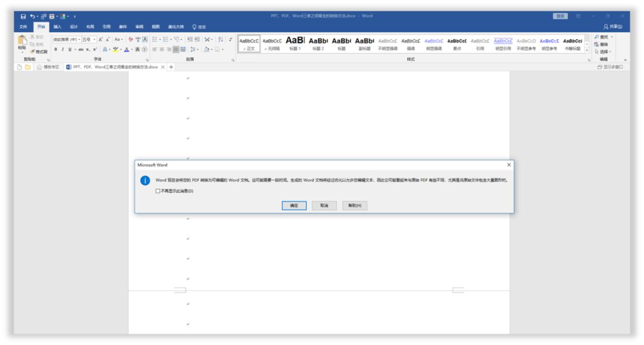Screen dimensions: 644x345
Task: Expand the Borders dropdown arrow
Action: coord(222,50)
